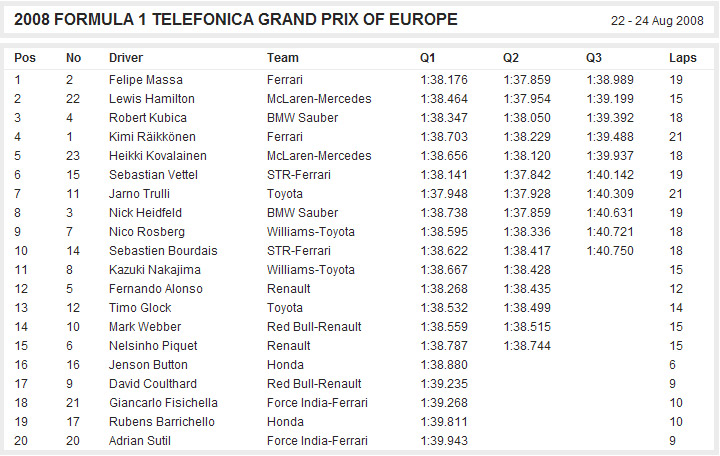Select Adrian Sutil in the last row
The image size is (720, 456).
click(140, 441)
